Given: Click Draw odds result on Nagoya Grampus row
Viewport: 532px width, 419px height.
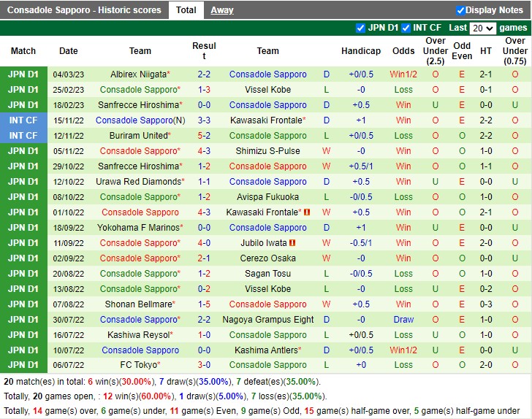Looking at the screenshot, I should tap(403, 320).
